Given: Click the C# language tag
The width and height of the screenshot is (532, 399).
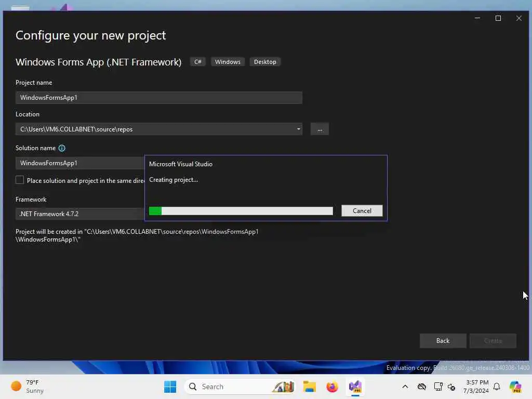Looking at the screenshot, I should click(x=198, y=62).
